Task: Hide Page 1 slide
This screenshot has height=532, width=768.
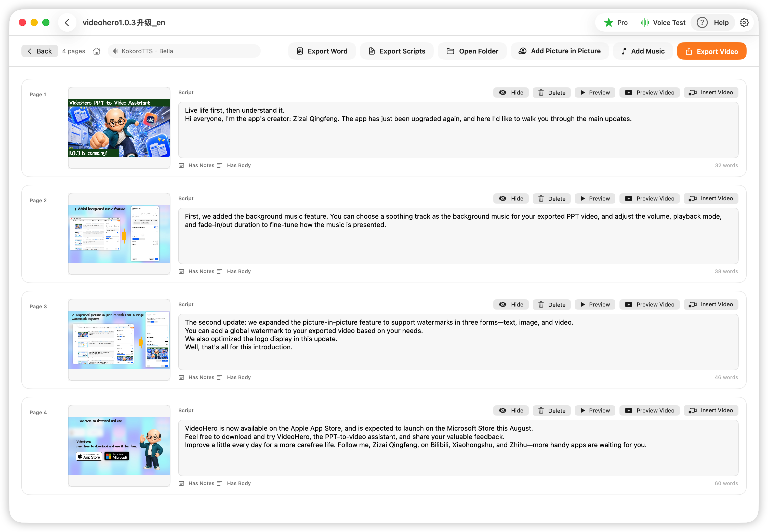Action: pyautogui.click(x=511, y=93)
